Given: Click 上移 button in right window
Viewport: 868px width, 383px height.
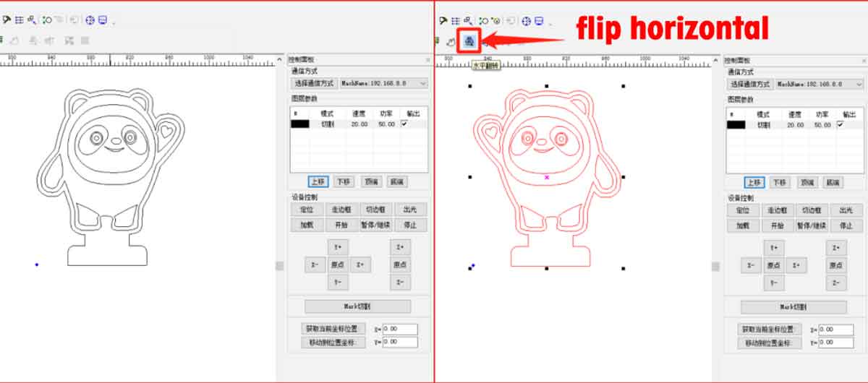Looking at the screenshot, I should point(756,183).
